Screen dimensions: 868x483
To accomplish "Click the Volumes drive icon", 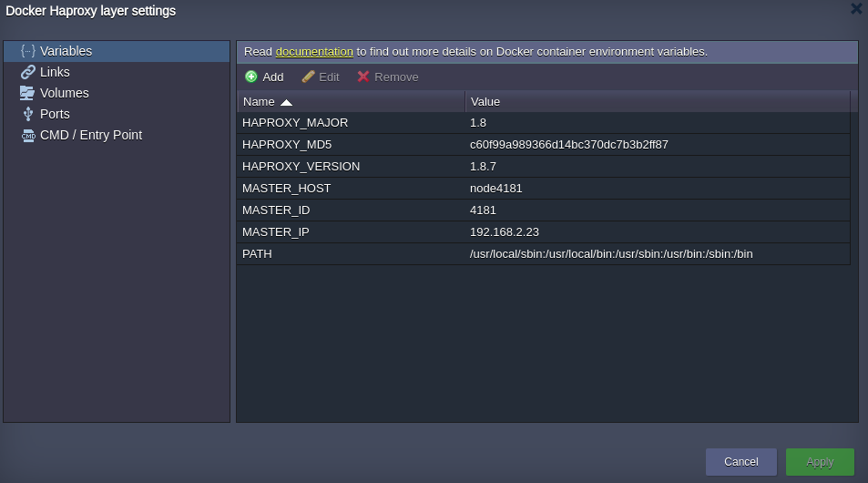I will pyautogui.click(x=27, y=93).
